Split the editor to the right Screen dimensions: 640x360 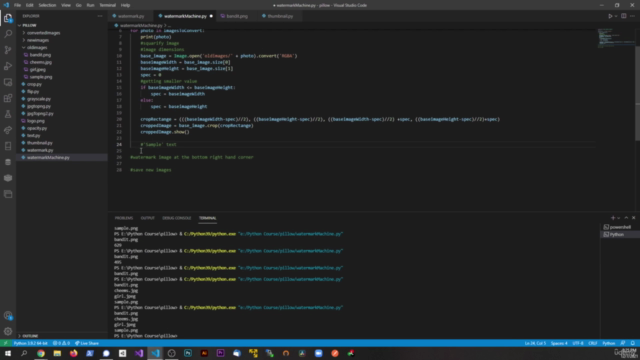tap(624, 16)
